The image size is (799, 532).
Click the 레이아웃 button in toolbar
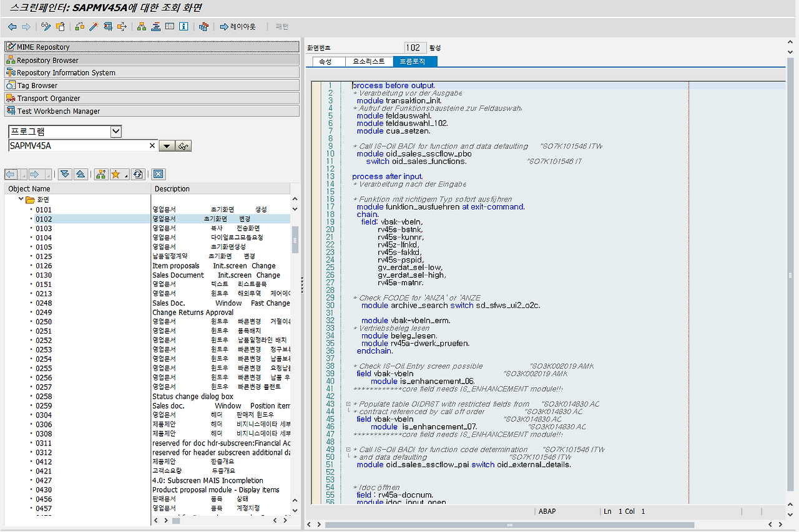(237, 27)
